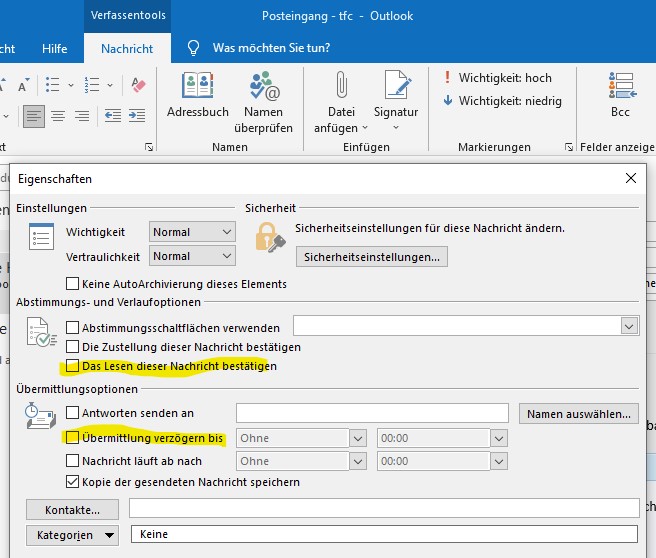Viewport: 656px width, 558px height.
Task: Enable Antworten senden an
Action: click(x=72, y=413)
